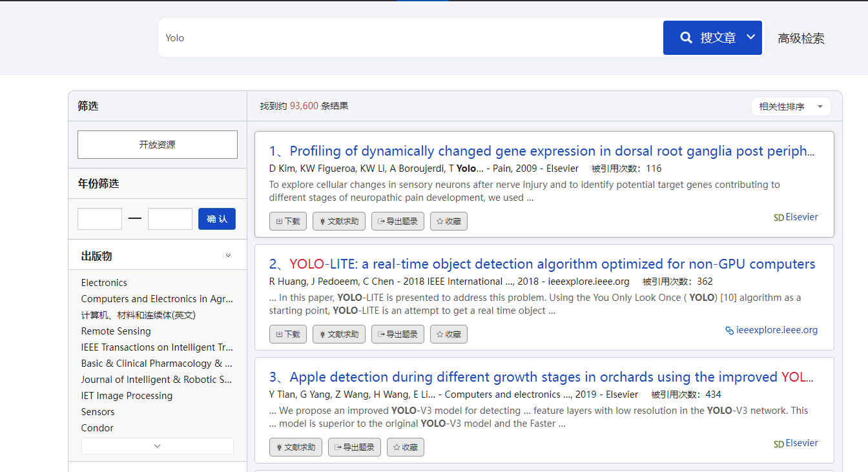Click 被引用次数：362 citation count

coord(677,282)
